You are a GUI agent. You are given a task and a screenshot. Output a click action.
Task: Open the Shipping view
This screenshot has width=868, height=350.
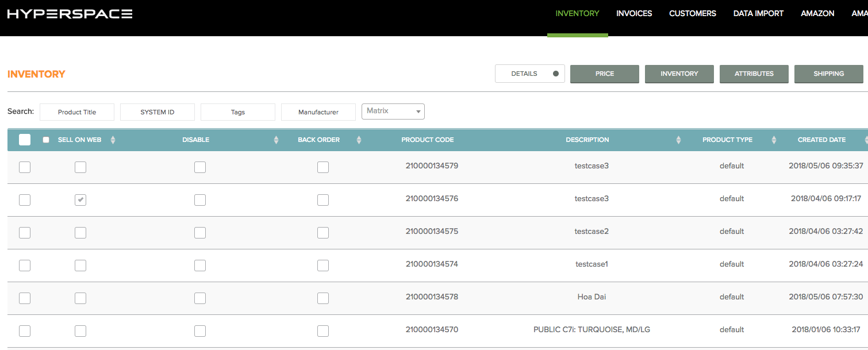tap(829, 74)
